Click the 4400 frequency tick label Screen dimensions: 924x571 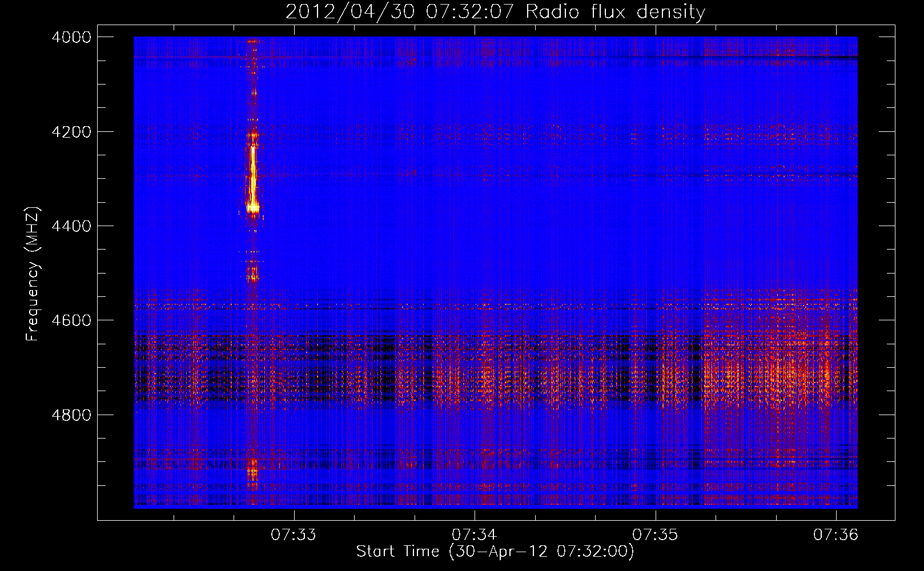point(71,226)
